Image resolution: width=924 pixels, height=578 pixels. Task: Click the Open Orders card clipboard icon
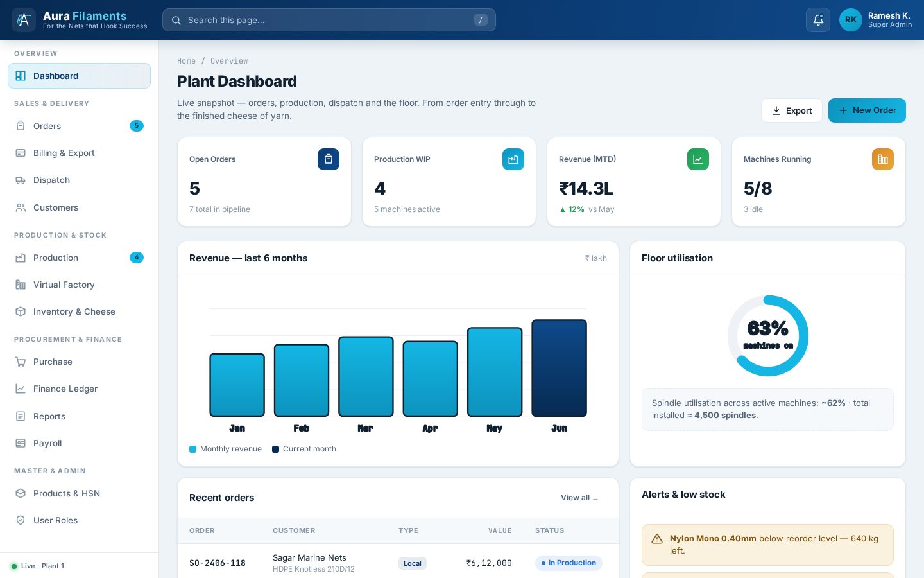[329, 159]
